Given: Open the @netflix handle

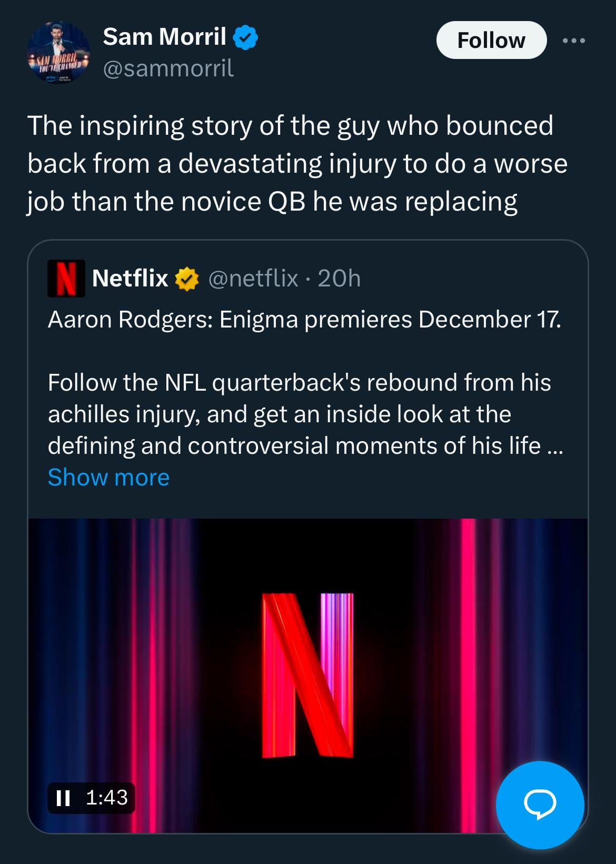Looking at the screenshot, I should point(254,278).
